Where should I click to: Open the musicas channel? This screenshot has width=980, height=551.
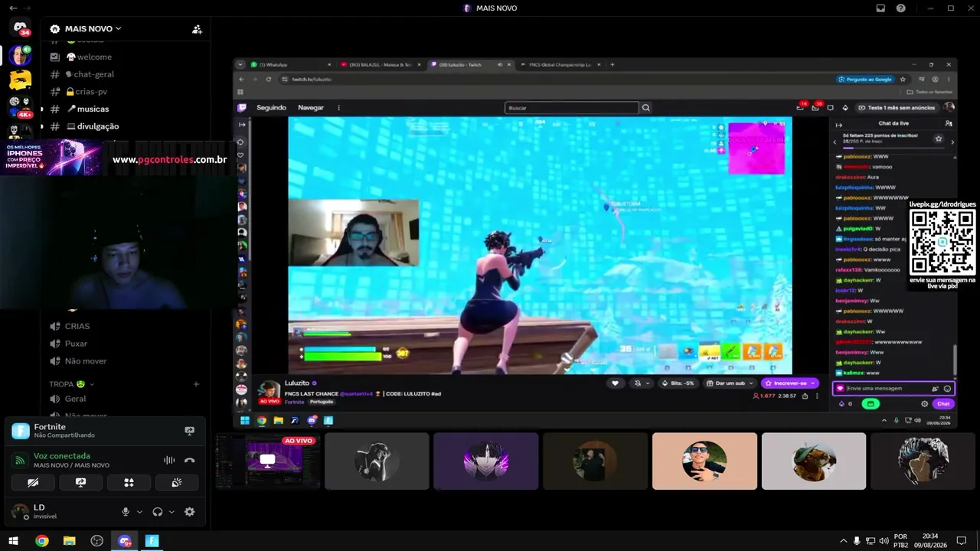point(93,109)
